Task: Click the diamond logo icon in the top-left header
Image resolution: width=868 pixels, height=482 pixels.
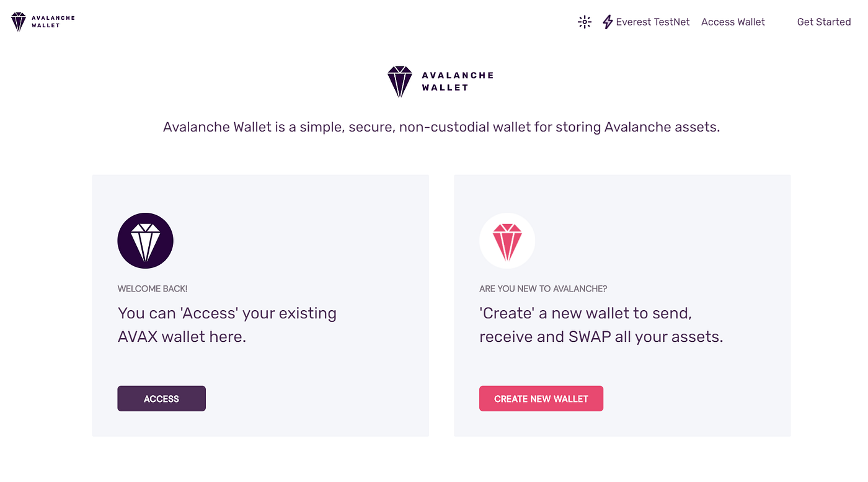Action: point(19,22)
